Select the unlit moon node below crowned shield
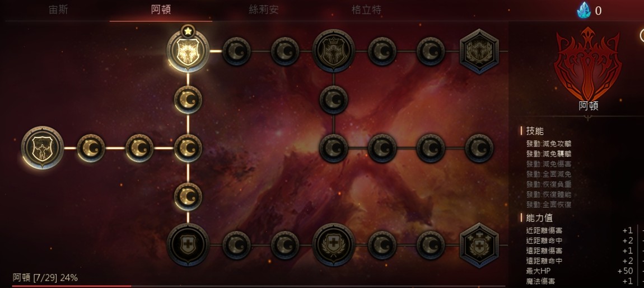The width and height of the screenshot is (644, 288). 334,100
